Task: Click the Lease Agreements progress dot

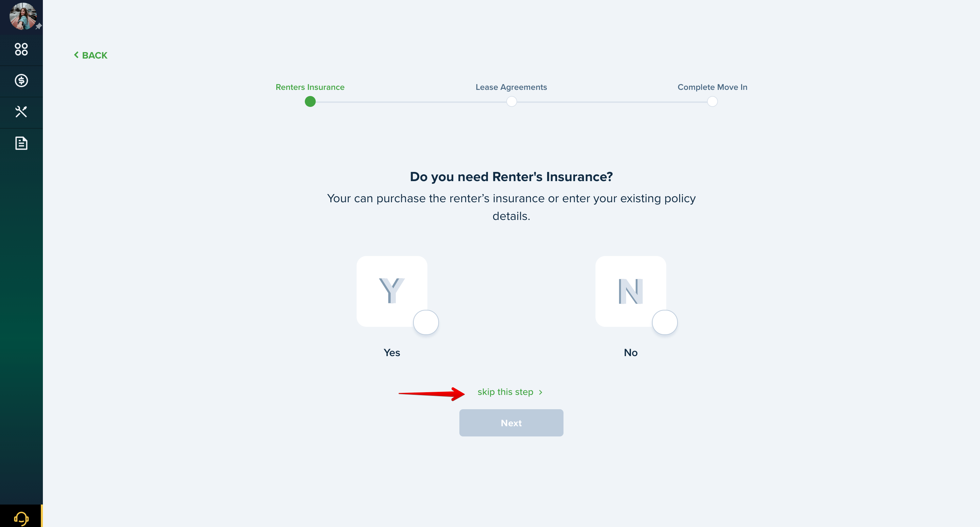Action: click(x=511, y=101)
